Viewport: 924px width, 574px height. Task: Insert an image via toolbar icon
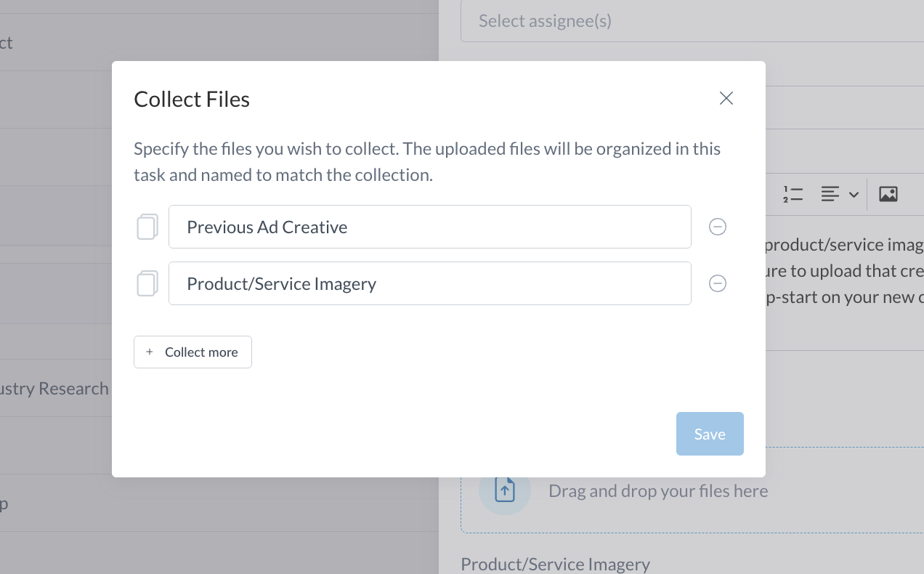(888, 194)
